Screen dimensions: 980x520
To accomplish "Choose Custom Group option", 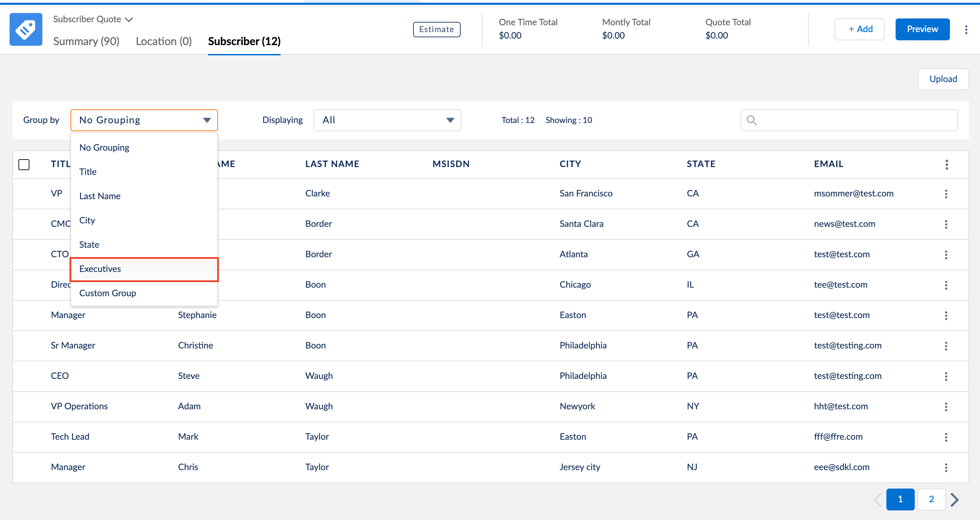I will (x=144, y=293).
